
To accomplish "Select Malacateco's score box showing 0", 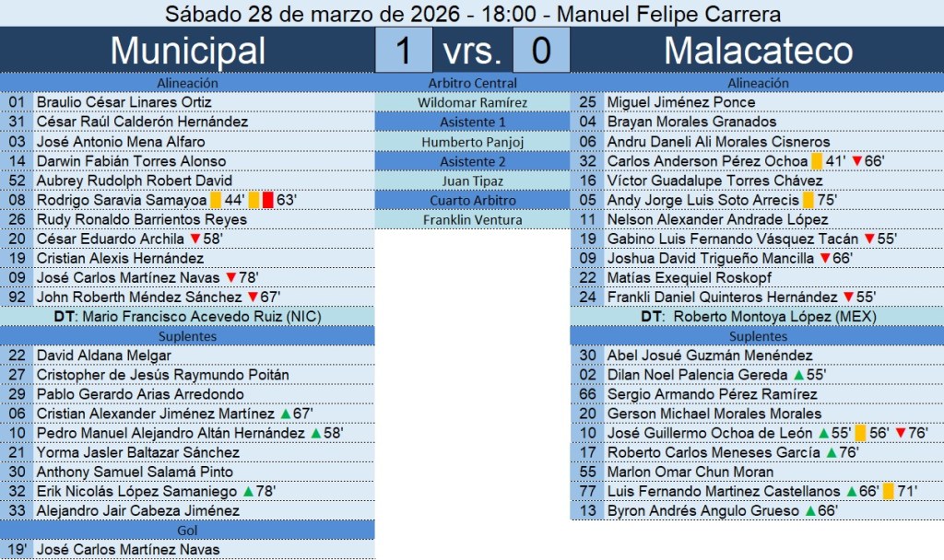I will (x=541, y=51).
